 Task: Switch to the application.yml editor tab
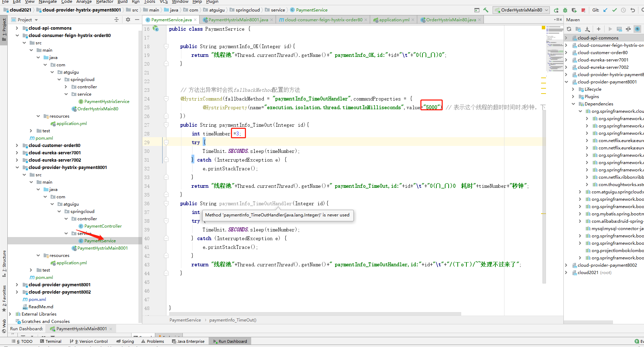(x=394, y=20)
